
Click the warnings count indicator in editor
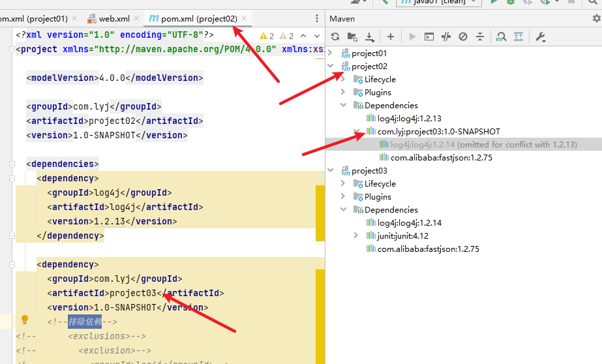click(x=277, y=36)
